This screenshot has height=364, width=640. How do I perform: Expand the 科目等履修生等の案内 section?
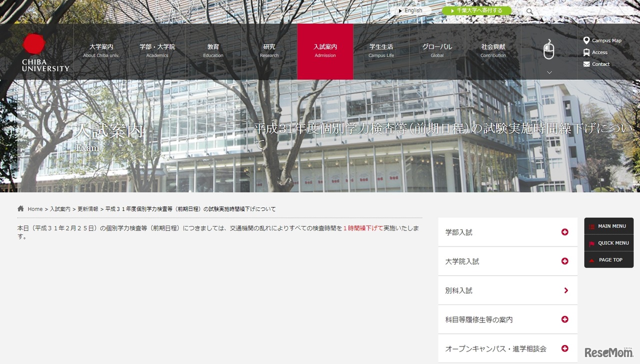pos(565,319)
